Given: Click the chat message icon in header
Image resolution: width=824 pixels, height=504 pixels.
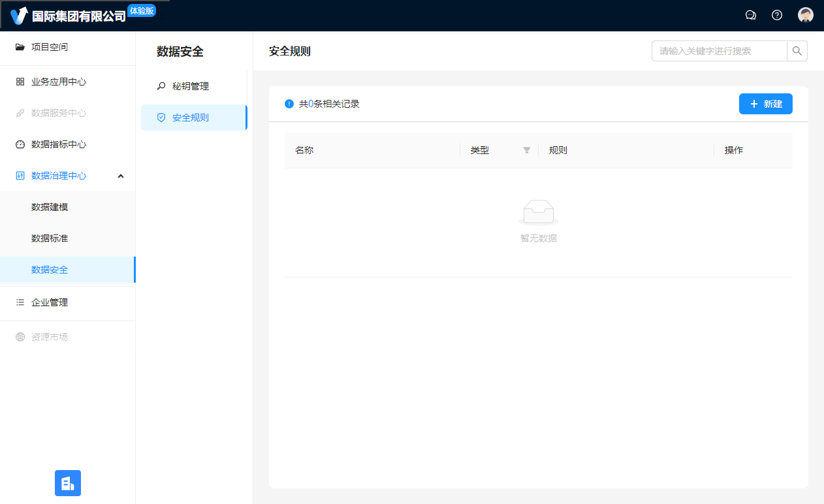Looking at the screenshot, I should 751,15.
